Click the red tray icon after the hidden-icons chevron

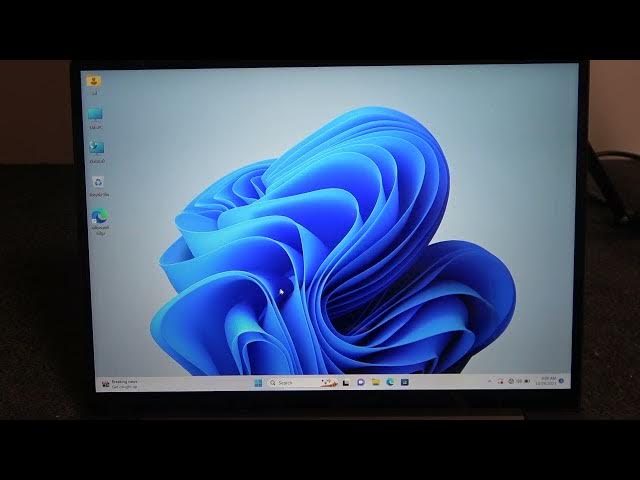click(x=500, y=382)
